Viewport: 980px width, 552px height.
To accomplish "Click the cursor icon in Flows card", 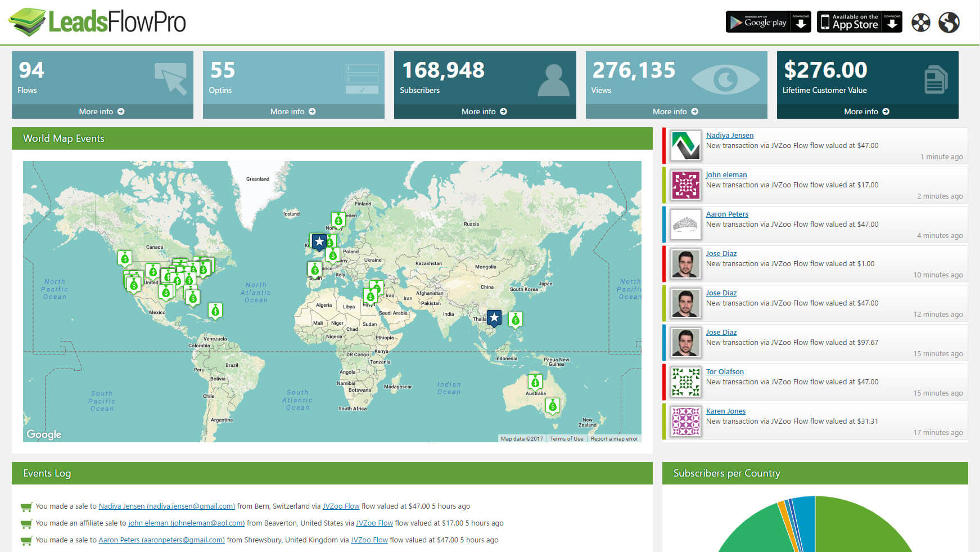I will [x=171, y=79].
